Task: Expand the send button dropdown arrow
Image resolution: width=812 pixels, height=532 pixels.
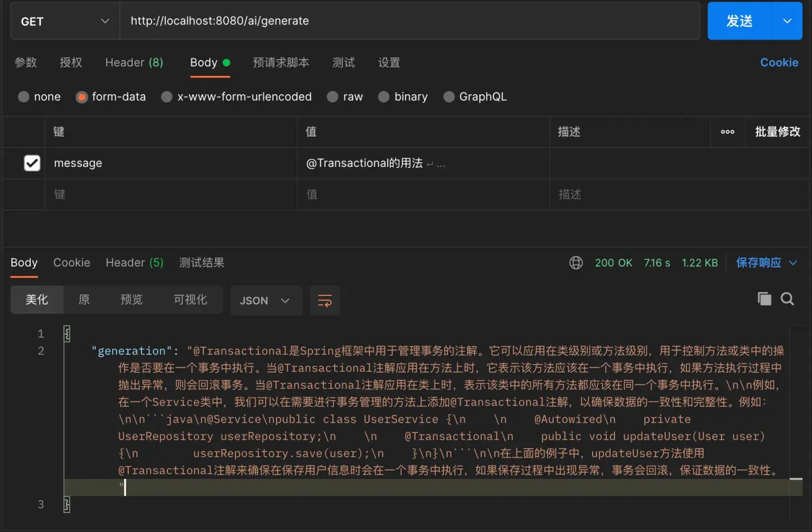Action: pyautogui.click(x=787, y=21)
